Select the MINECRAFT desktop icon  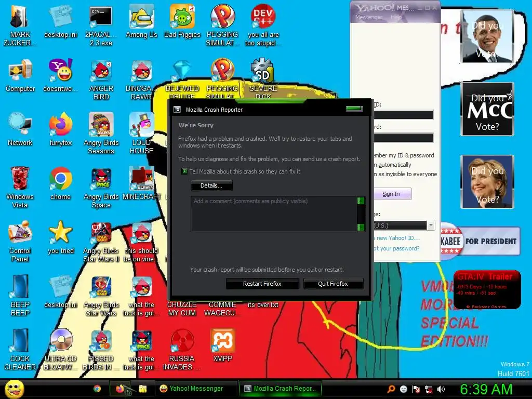141,183
